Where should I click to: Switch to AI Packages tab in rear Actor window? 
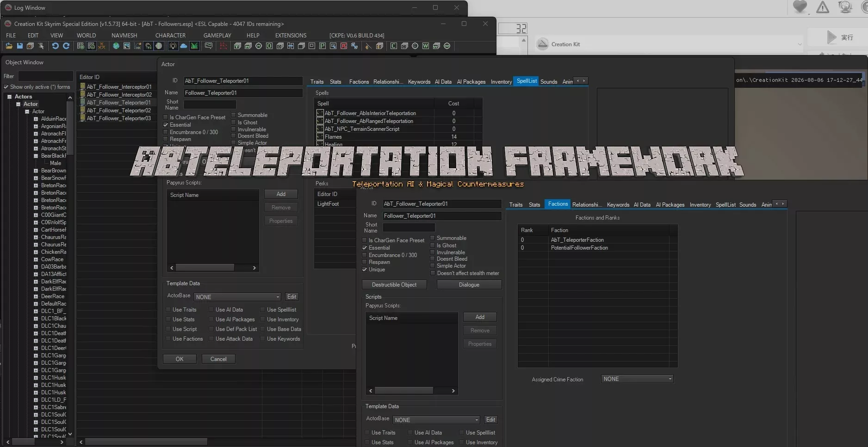pyautogui.click(x=471, y=82)
